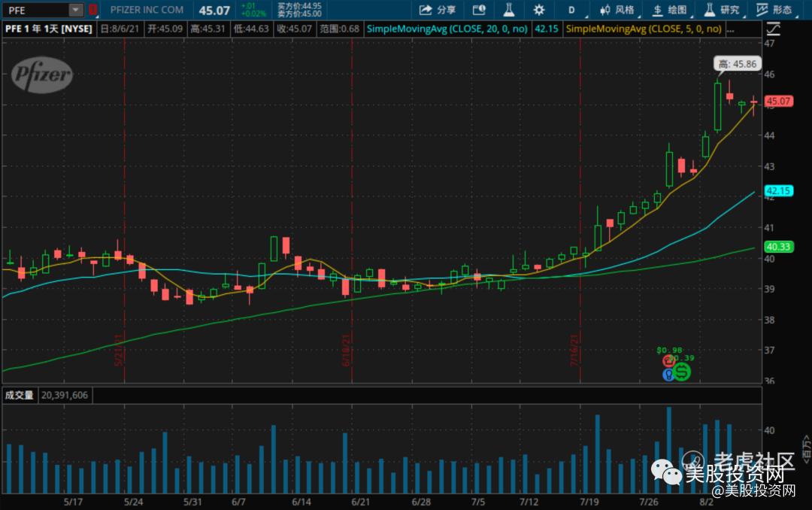The image size is (812, 510).
Task: Click the 45.07 last price header value
Action: (214, 11)
